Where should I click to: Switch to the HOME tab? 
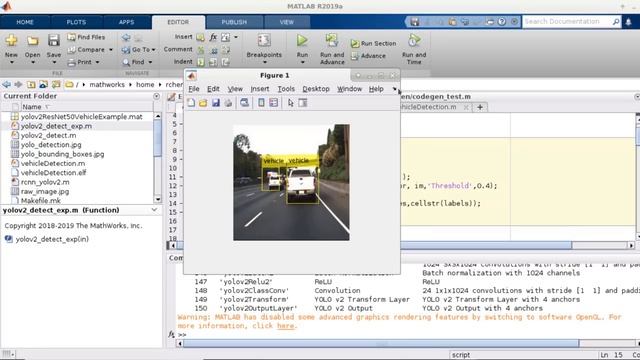tap(25, 22)
